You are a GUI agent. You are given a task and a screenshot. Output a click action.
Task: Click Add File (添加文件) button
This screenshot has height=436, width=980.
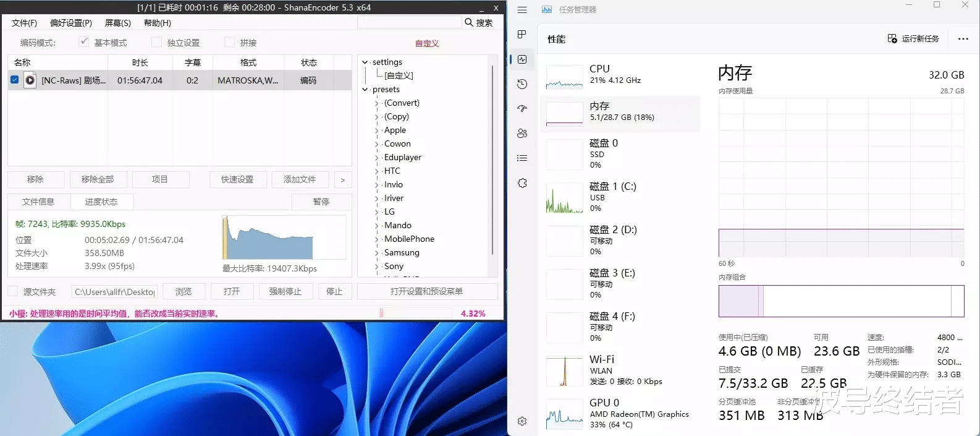(300, 179)
